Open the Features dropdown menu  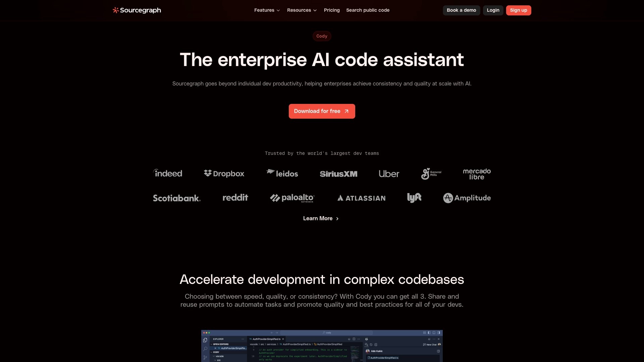tap(267, 10)
